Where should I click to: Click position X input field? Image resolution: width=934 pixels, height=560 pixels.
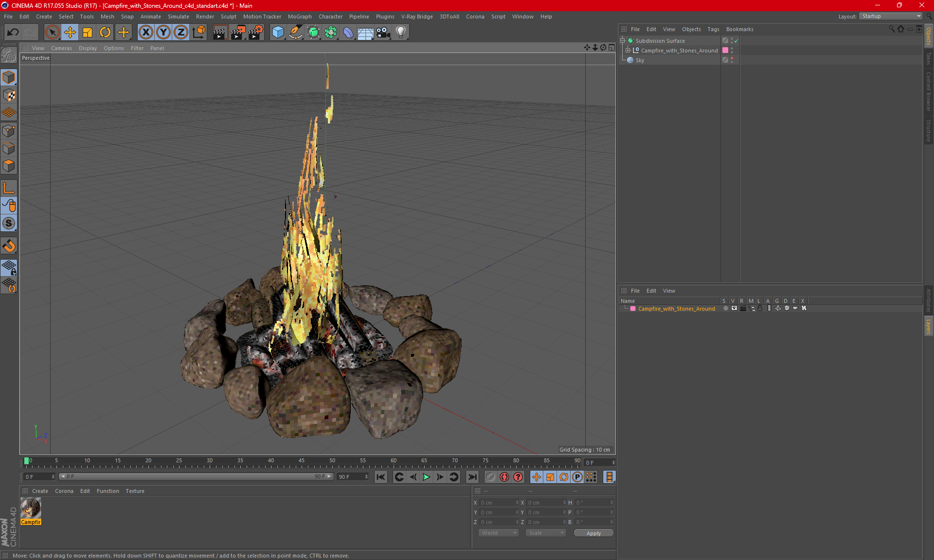tap(498, 503)
